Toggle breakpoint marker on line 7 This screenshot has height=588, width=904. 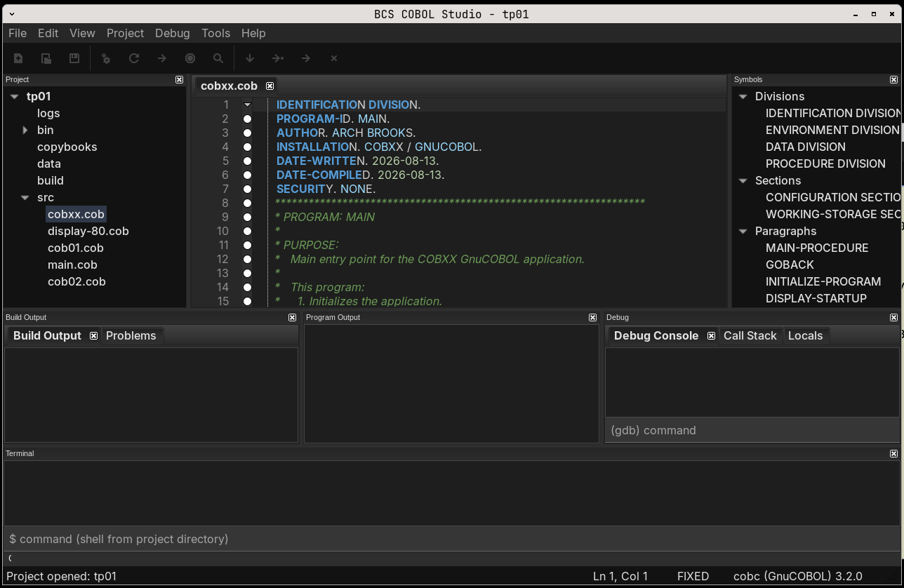point(247,189)
